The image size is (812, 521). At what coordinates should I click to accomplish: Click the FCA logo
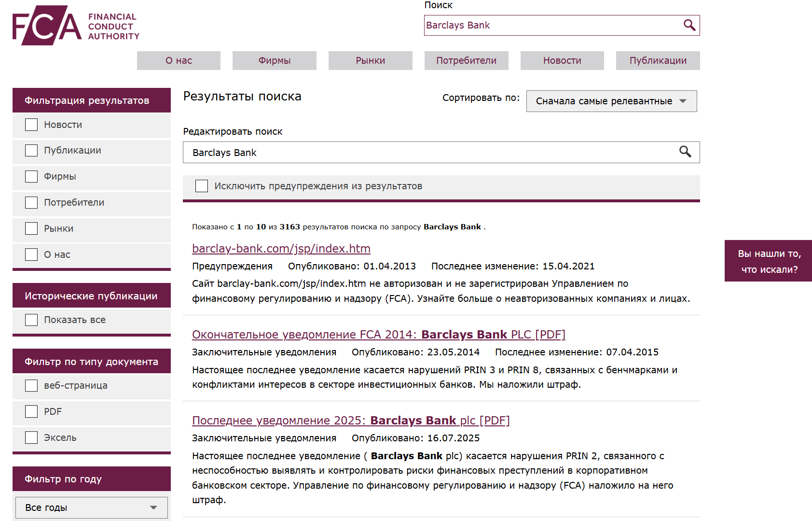point(76,26)
